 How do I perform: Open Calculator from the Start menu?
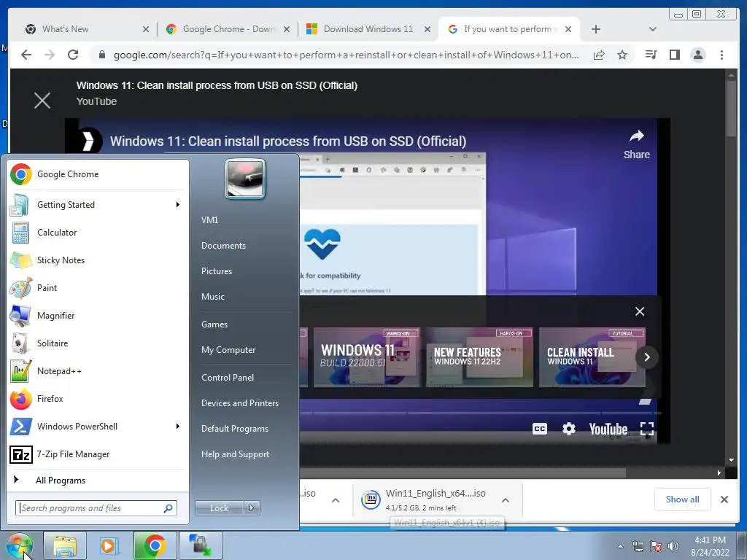(98, 233)
